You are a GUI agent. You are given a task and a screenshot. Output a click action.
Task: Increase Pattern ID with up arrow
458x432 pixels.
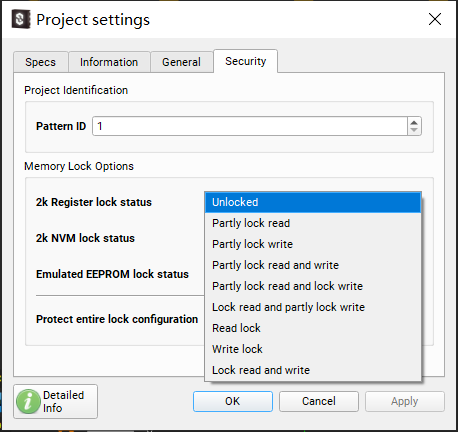(x=414, y=122)
